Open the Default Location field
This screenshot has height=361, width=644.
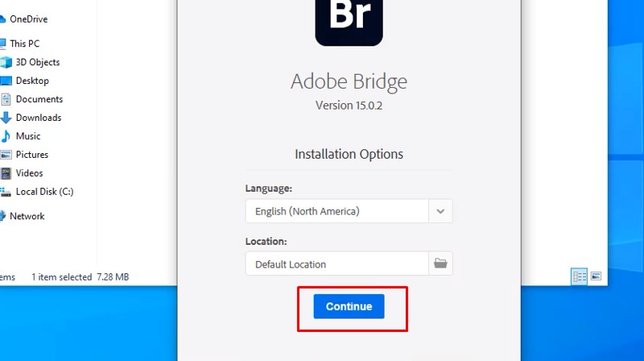(x=337, y=263)
